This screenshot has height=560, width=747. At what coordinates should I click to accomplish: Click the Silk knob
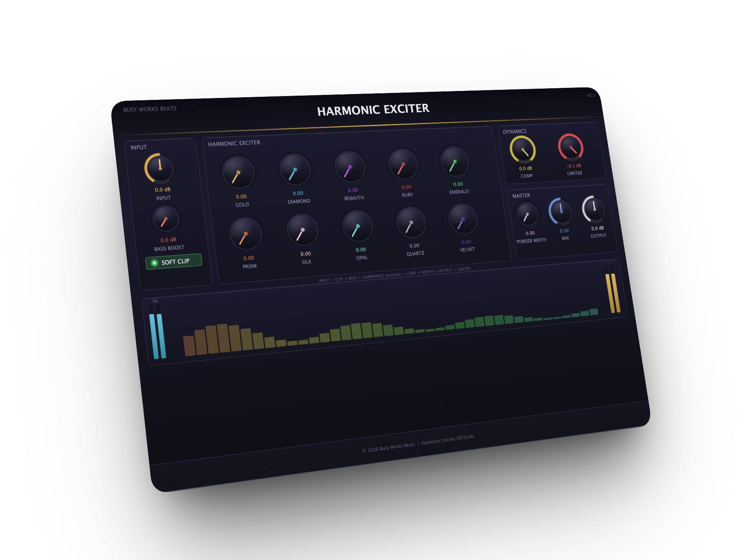tap(302, 230)
